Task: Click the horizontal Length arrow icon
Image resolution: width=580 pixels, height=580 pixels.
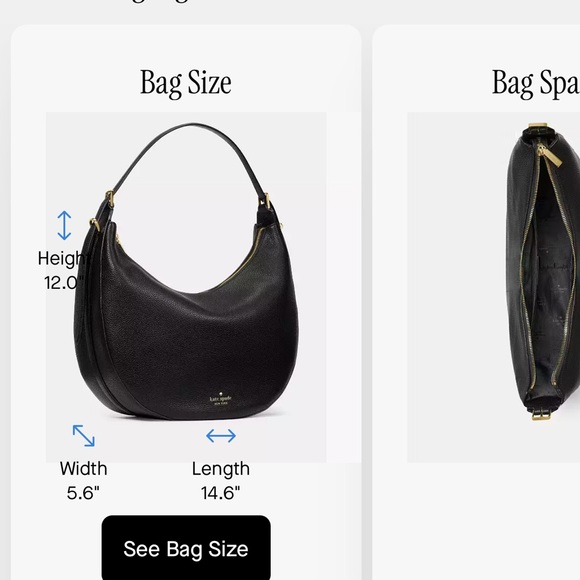Action: pos(221,435)
